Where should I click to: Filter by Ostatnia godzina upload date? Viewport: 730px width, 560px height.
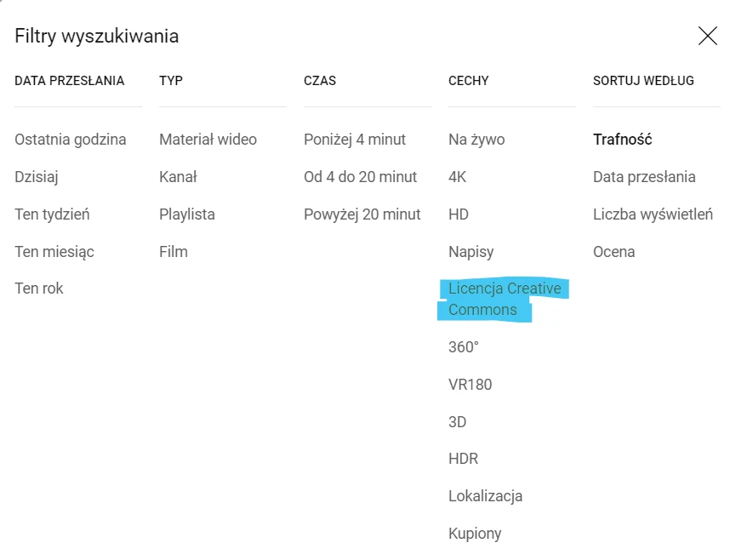coord(71,140)
